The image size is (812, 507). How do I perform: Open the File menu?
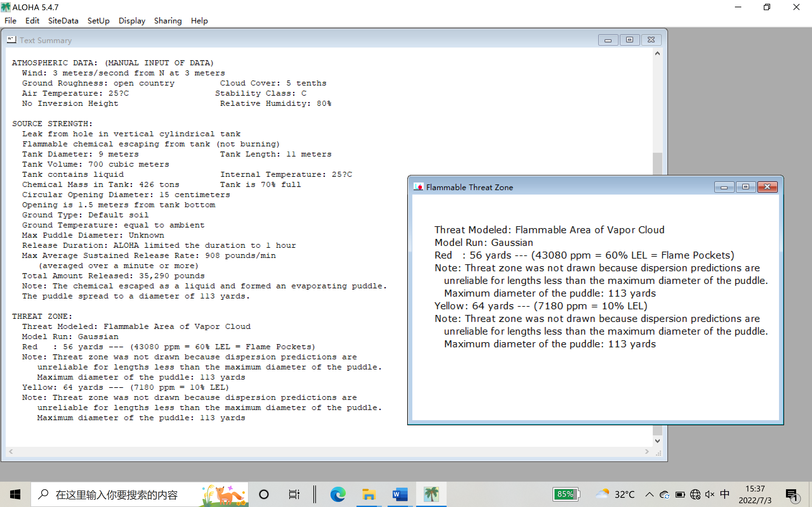pyautogui.click(x=10, y=21)
